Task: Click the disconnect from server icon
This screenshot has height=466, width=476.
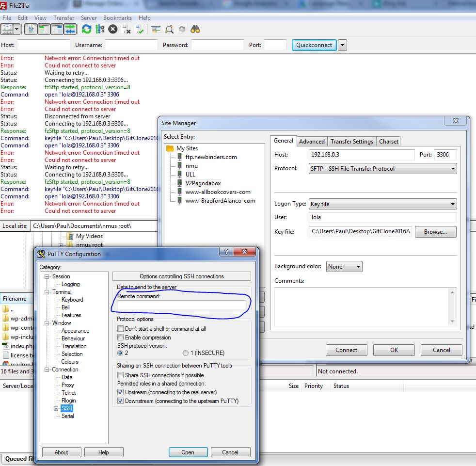Action: (x=126, y=30)
